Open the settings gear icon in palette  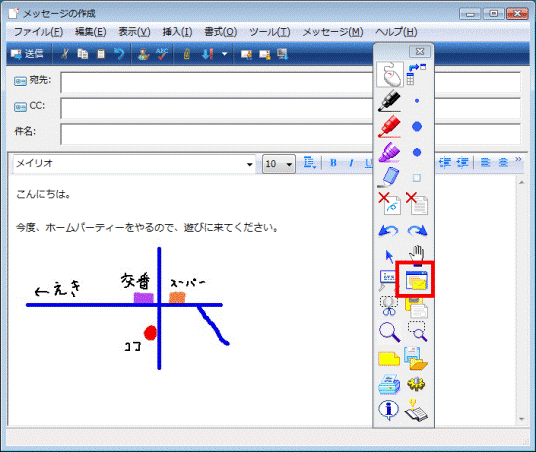[x=416, y=384]
